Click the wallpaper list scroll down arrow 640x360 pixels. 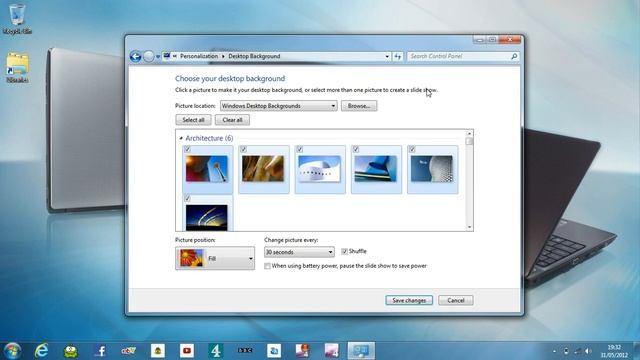click(469, 227)
